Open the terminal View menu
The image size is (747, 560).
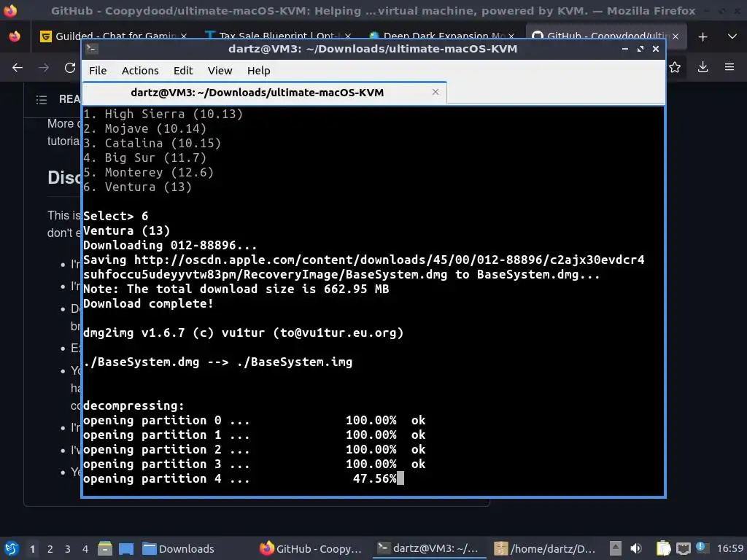[x=220, y=71]
